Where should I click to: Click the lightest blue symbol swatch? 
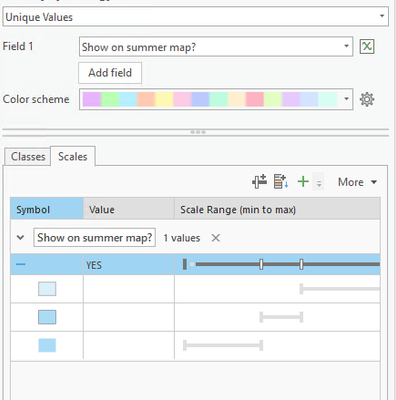pyautogui.click(x=47, y=289)
